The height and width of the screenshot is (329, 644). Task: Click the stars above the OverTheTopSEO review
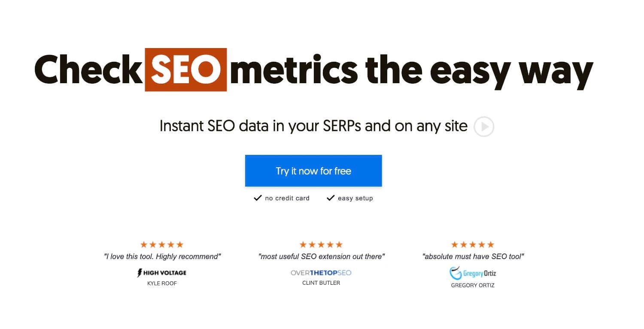(x=321, y=244)
